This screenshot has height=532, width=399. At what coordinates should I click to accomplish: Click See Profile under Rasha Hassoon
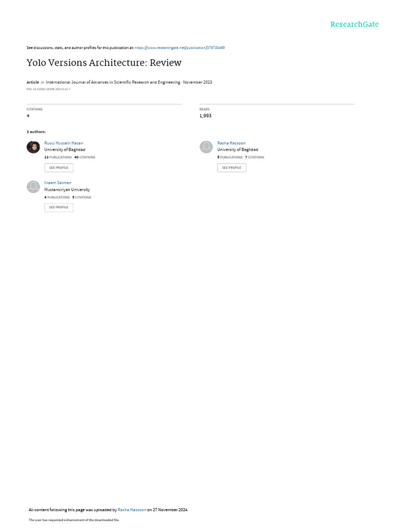coord(232,168)
